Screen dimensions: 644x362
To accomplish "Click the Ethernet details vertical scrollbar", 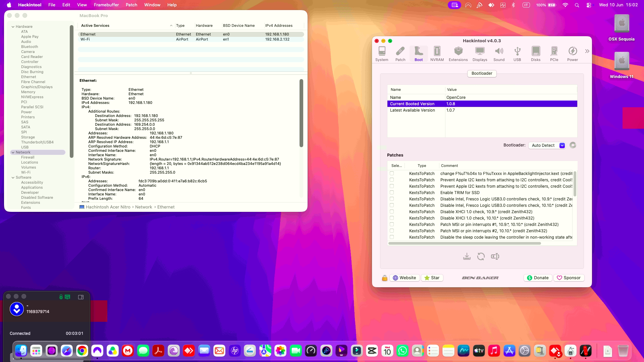I will (301, 113).
